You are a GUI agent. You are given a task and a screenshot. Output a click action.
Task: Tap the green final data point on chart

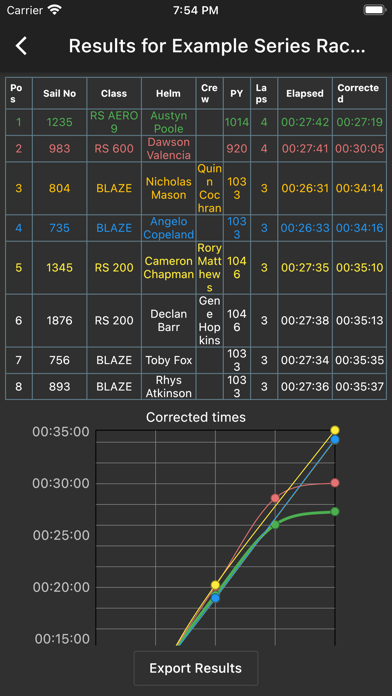click(x=335, y=511)
